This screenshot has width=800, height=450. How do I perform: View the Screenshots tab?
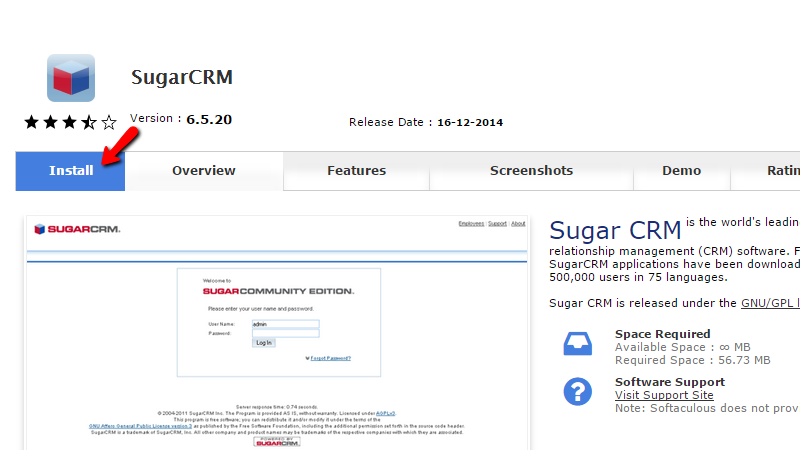click(531, 171)
